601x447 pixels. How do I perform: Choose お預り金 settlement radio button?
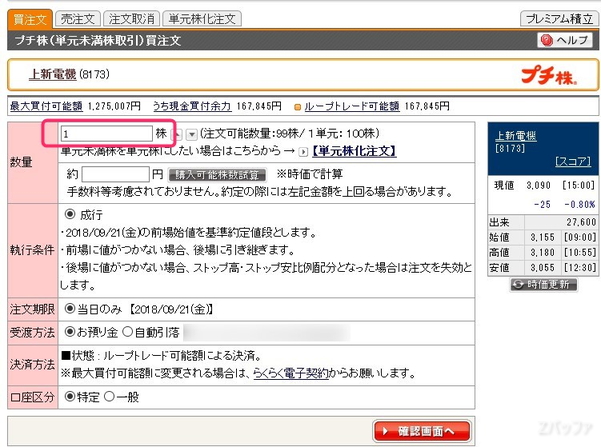[70, 332]
